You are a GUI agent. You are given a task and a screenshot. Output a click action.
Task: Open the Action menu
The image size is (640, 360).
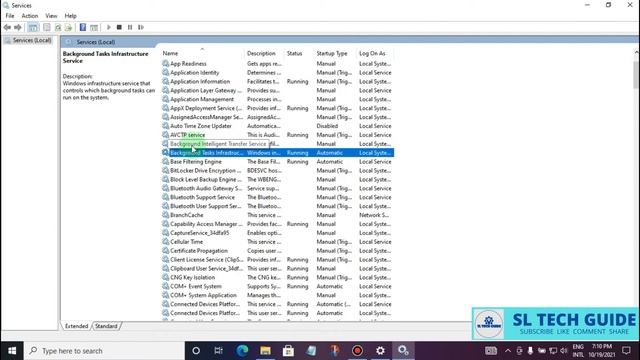tap(29, 16)
